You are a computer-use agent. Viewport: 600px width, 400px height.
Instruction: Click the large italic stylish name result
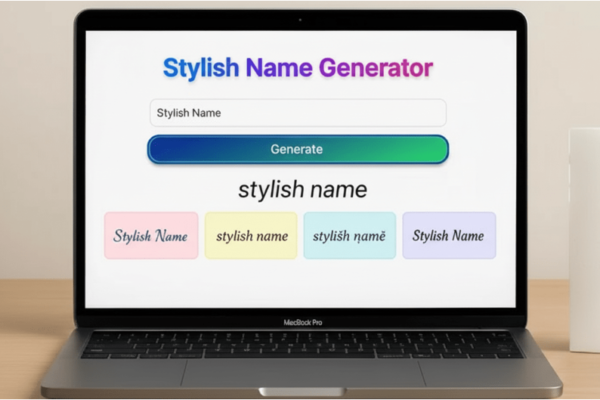(x=302, y=189)
